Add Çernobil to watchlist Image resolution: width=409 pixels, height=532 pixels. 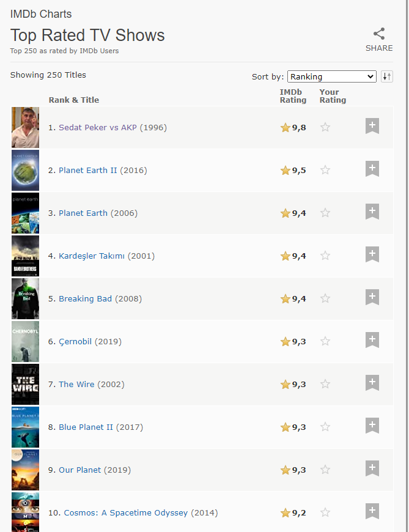tap(372, 339)
